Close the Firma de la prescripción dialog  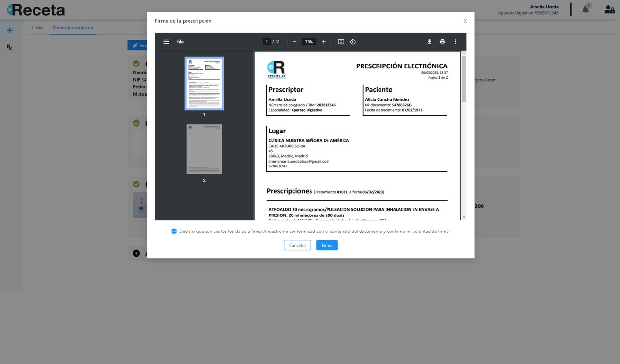(465, 21)
